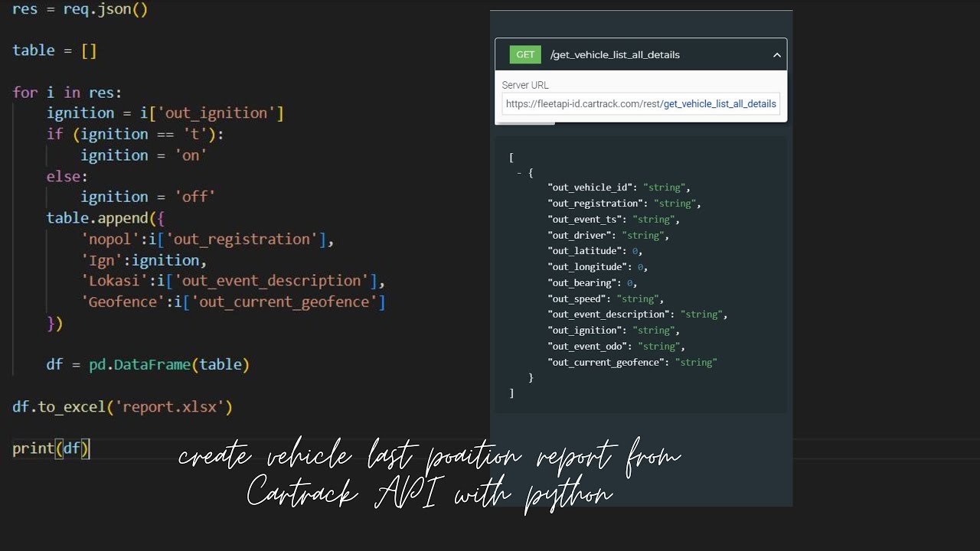Screen dimensions: 980x551
Task: Click the green GET method badge
Action: pos(525,54)
